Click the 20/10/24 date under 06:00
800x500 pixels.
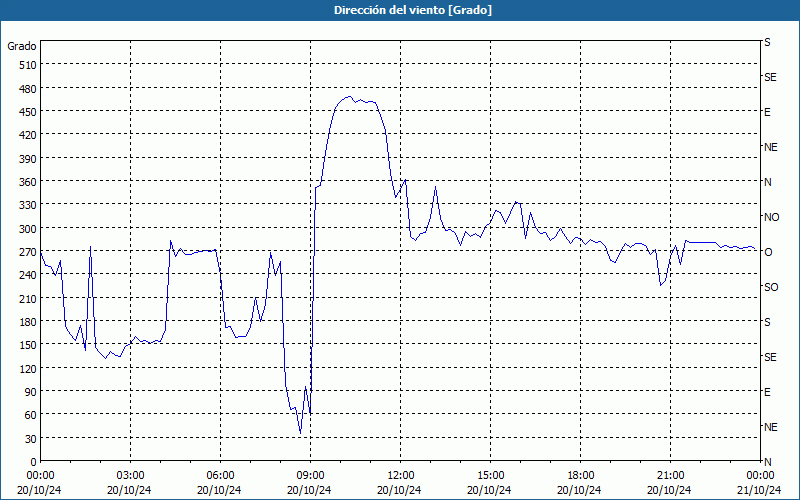click(x=219, y=490)
